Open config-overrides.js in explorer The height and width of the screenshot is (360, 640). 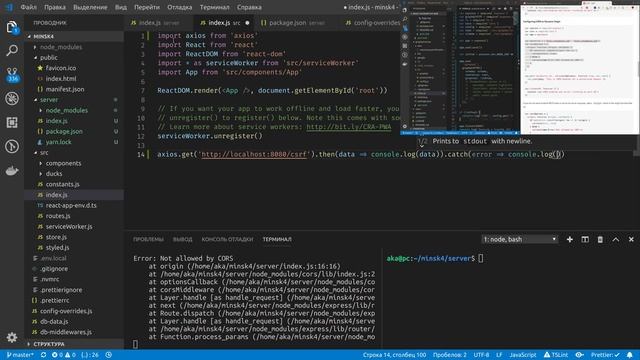pos(66,311)
